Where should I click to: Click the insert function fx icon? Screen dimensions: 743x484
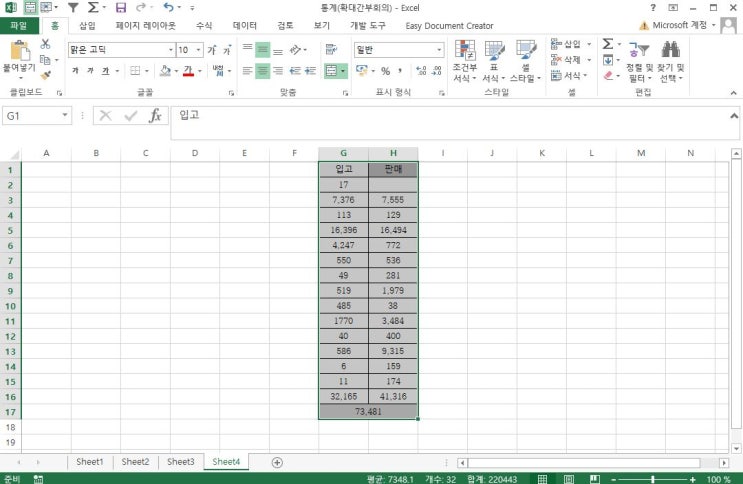pyautogui.click(x=155, y=116)
